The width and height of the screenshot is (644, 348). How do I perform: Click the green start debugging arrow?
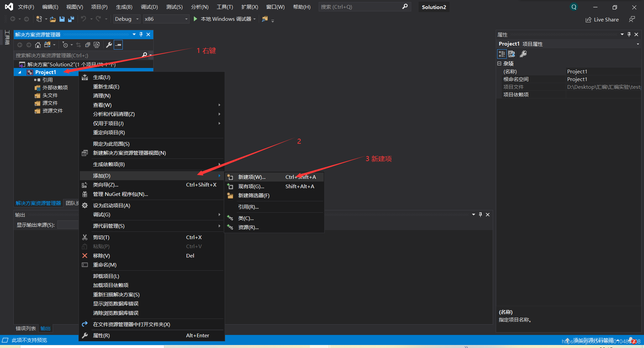coord(195,19)
